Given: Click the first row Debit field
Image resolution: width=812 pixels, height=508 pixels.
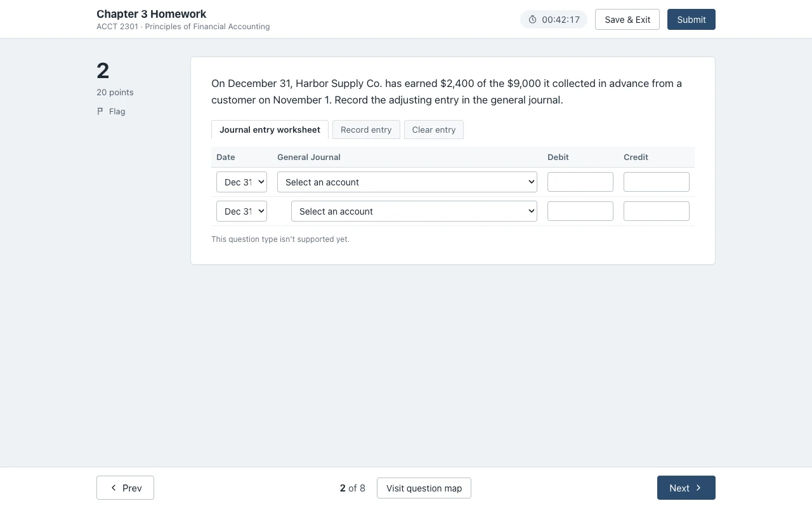Looking at the screenshot, I should point(580,182).
